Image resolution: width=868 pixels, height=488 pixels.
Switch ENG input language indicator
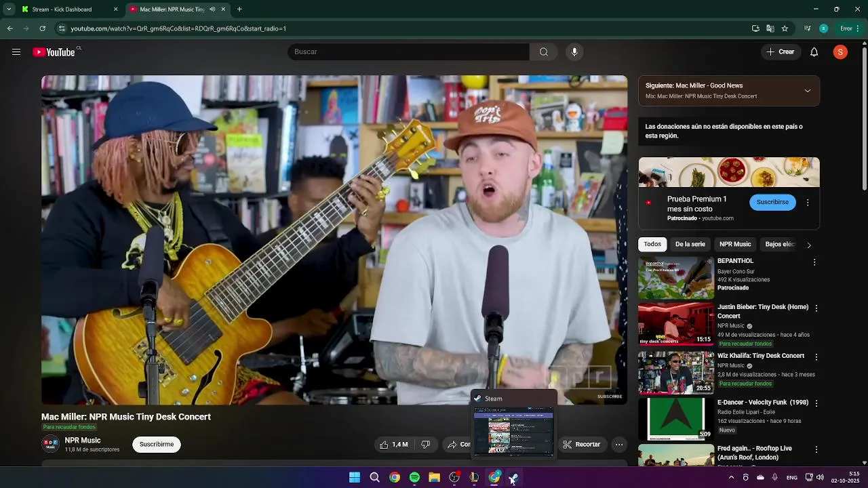791,478
